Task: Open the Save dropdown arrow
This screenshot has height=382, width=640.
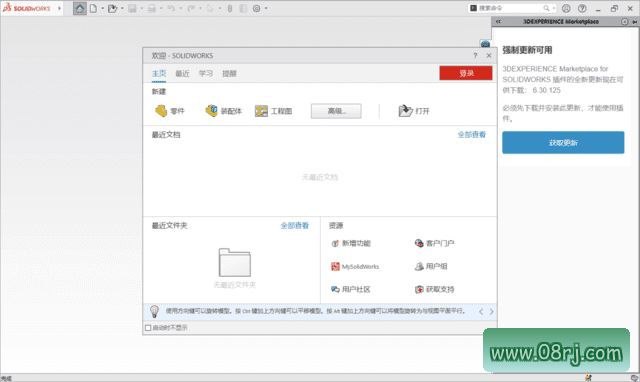Action: [142, 8]
